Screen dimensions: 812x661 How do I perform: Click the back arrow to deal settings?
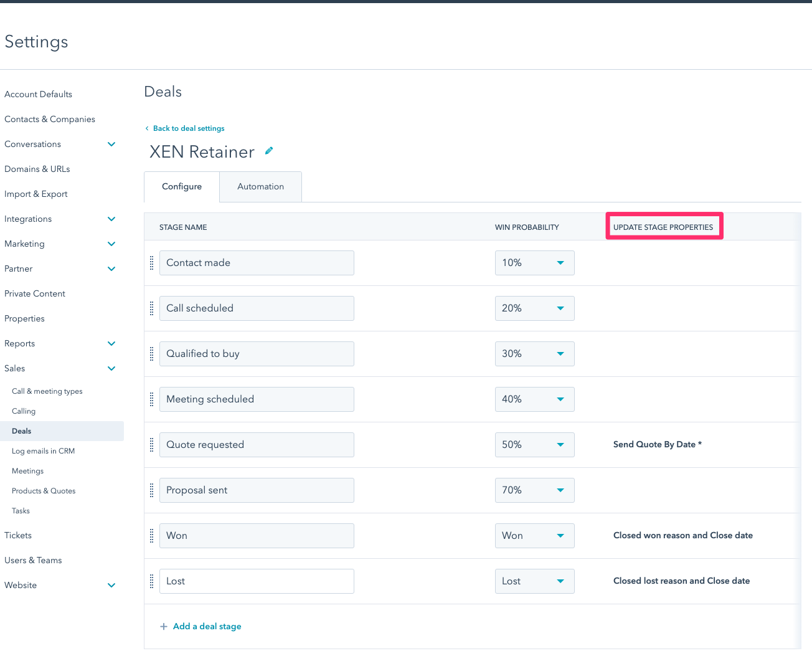click(147, 128)
